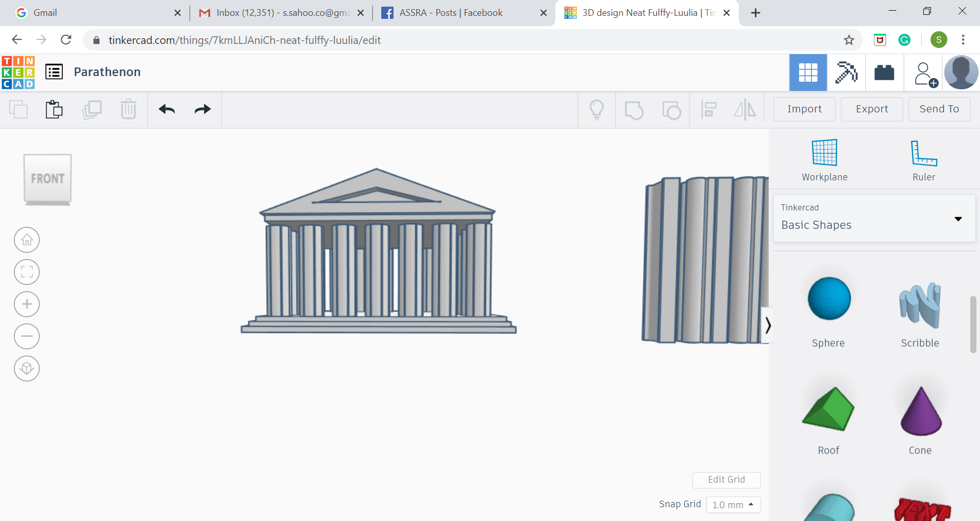Redo the last action
Viewport: 980px width, 521px height.
pyautogui.click(x=203, y=109)
